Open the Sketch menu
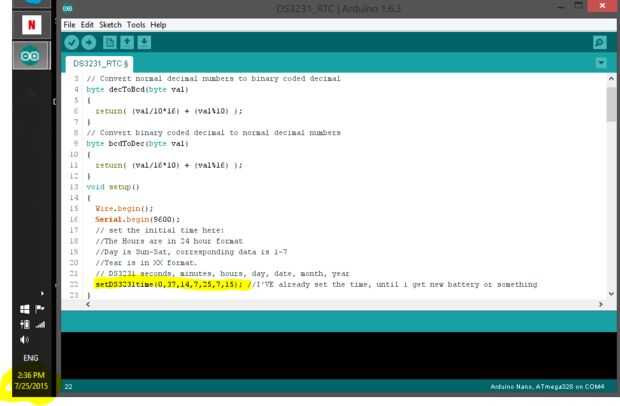 pos(110,25)
